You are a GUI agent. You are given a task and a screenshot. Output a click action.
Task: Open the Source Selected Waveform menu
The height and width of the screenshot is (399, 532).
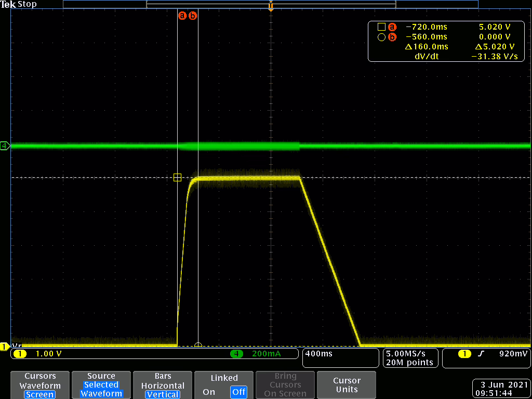point(101,385)
